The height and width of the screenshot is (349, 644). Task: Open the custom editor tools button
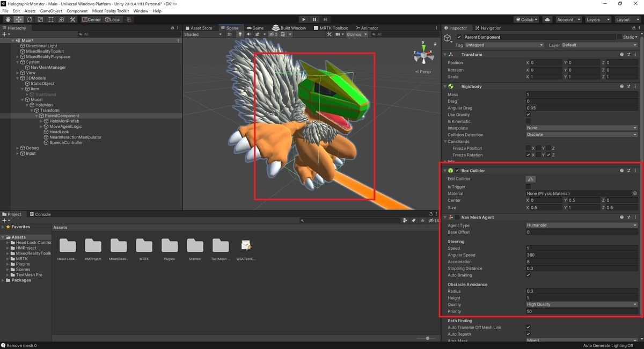tap(72, 20)
